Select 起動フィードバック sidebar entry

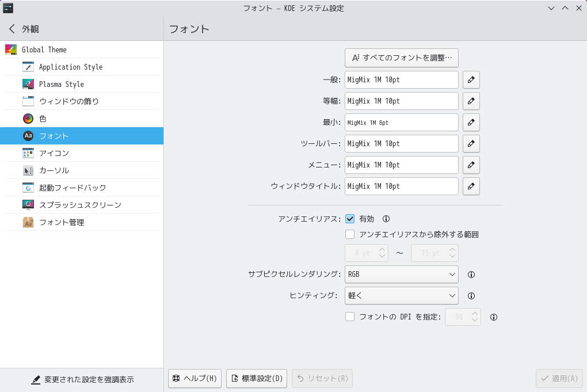coord(82,188)
